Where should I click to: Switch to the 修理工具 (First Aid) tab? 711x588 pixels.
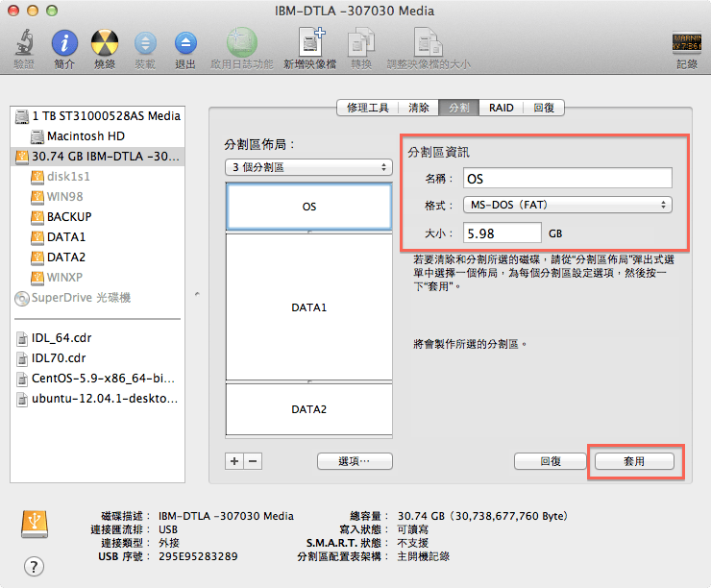[367, 108]
